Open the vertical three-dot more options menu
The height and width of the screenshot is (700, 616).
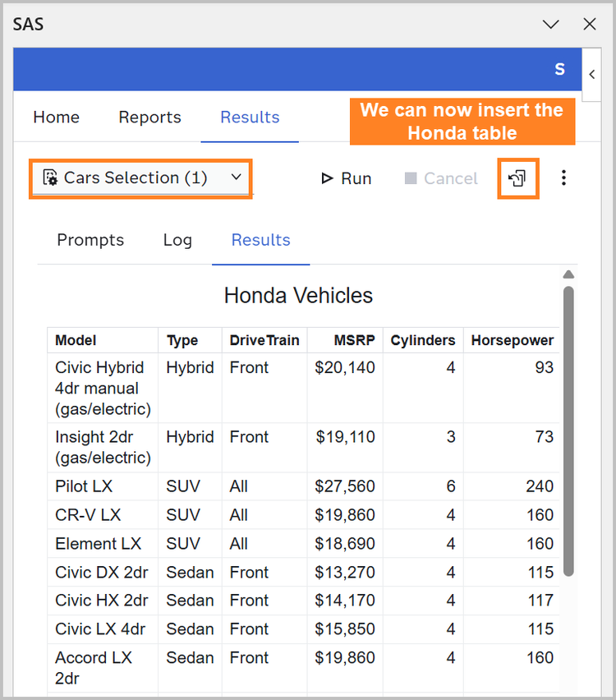point(563,177)
